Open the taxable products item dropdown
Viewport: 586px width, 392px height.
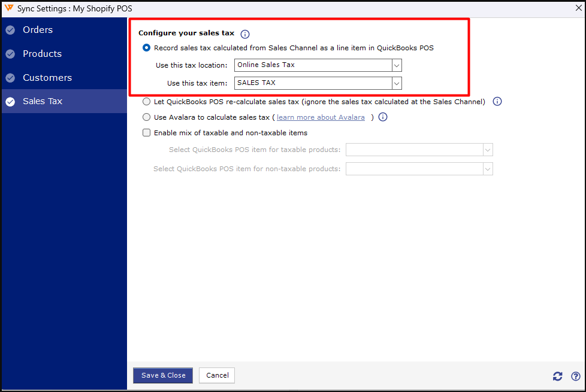click(487, 150)
